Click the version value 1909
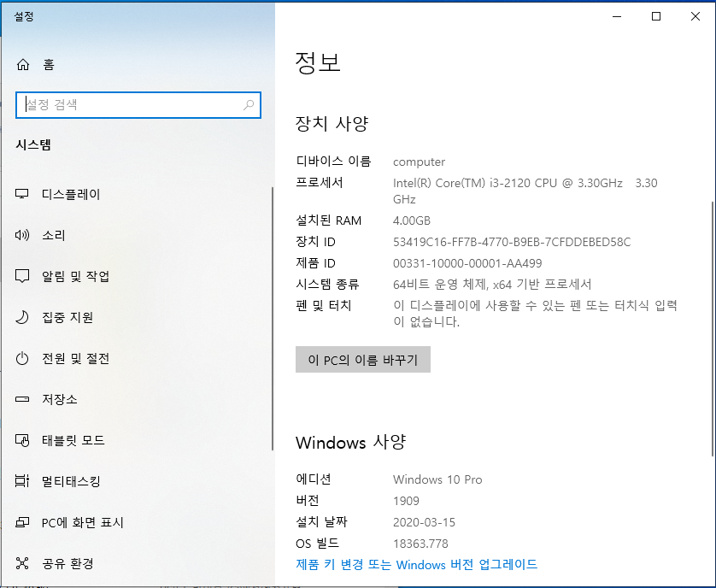716x588 pixels. point(406,501)
